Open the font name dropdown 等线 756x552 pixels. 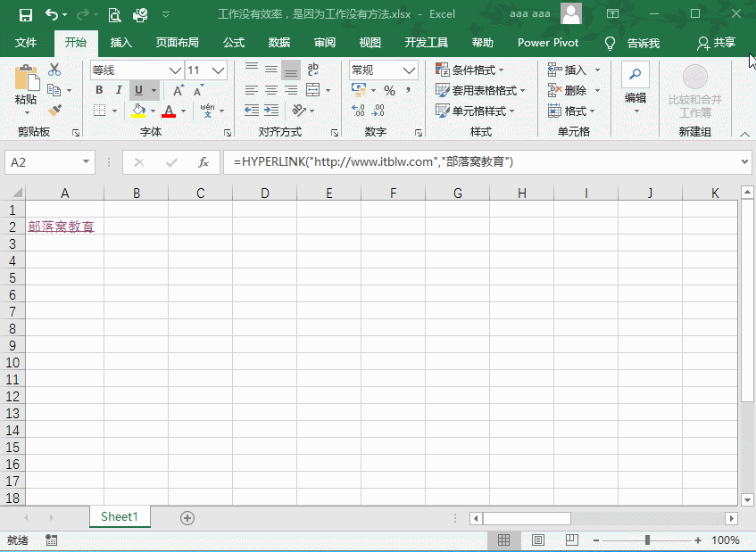175,70
